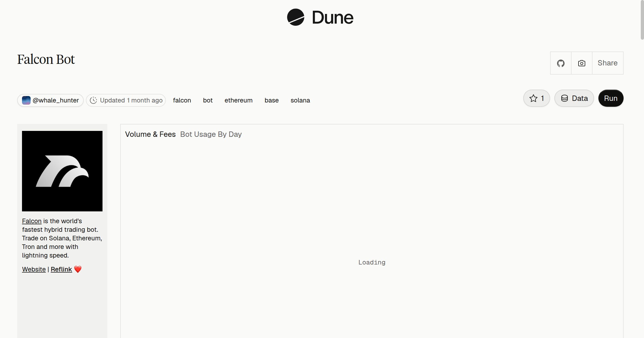The image size is (644, 338).
Task: Open the Data button
Action: [574, 98]
